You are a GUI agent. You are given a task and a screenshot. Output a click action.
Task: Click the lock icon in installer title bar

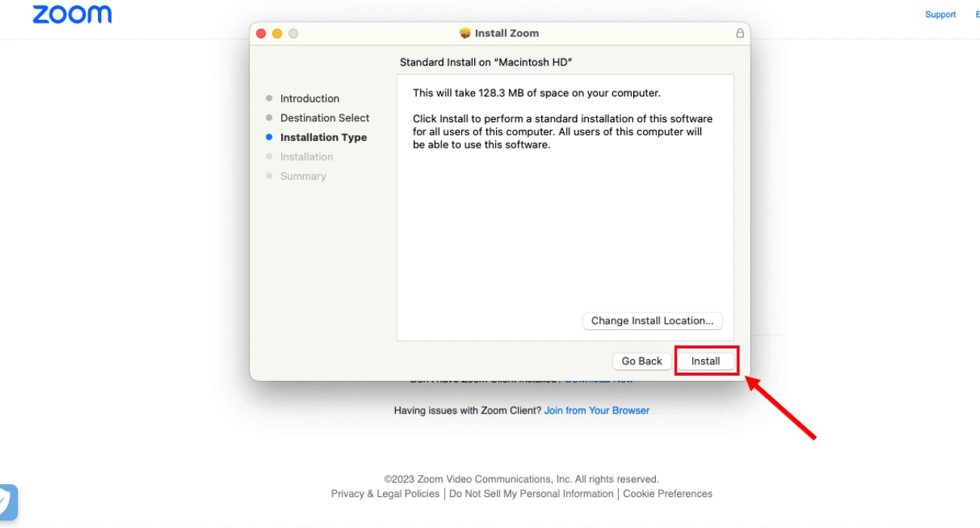pyautogui.click(x=740, y=33)
